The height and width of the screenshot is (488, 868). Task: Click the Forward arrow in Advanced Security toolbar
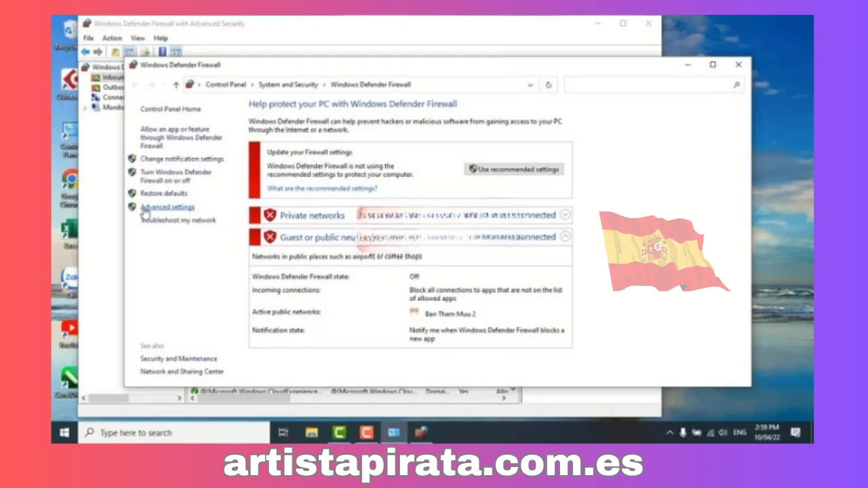[x=98, y=52]
